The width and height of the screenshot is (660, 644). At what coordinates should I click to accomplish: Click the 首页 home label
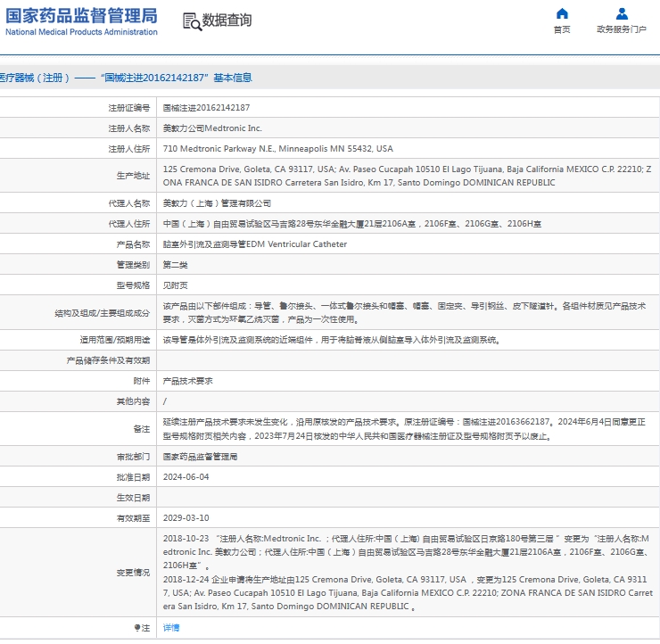click(562, 29)
